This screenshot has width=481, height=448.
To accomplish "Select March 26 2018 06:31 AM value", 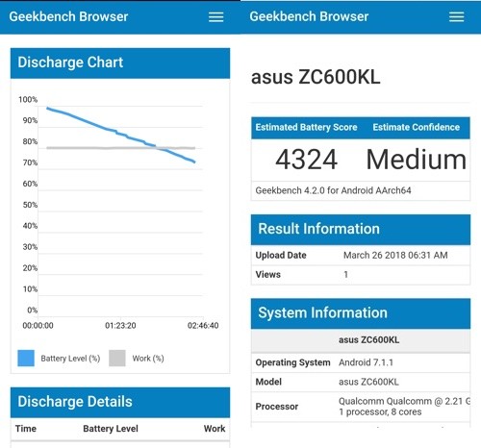I will 395,255.
